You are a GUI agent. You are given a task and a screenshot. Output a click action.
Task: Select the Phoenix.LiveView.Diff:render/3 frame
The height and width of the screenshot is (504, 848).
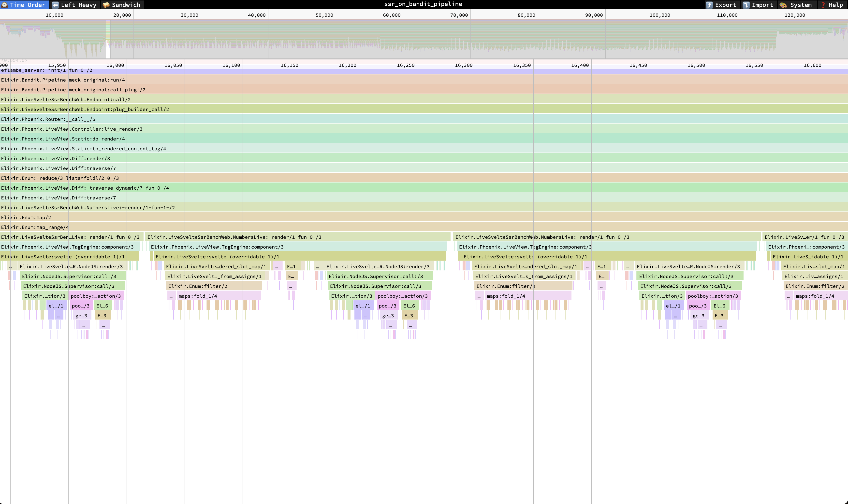[424, 158]
